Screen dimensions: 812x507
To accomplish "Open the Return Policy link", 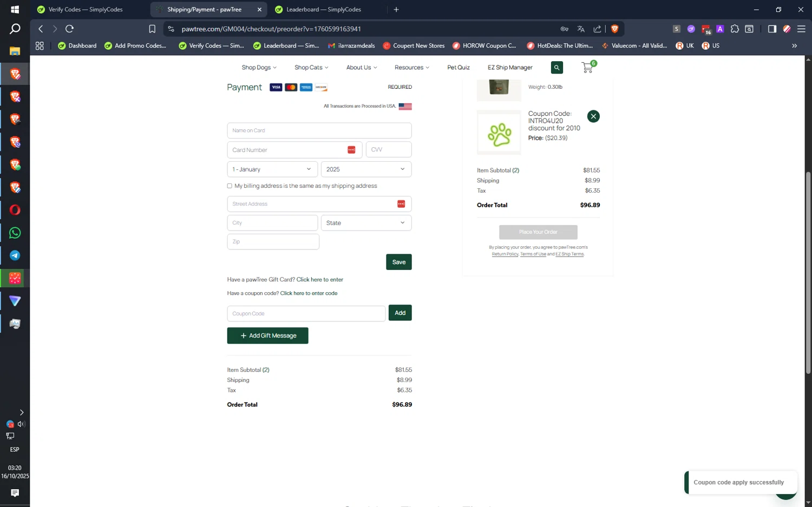I will [x=505, y=254].
